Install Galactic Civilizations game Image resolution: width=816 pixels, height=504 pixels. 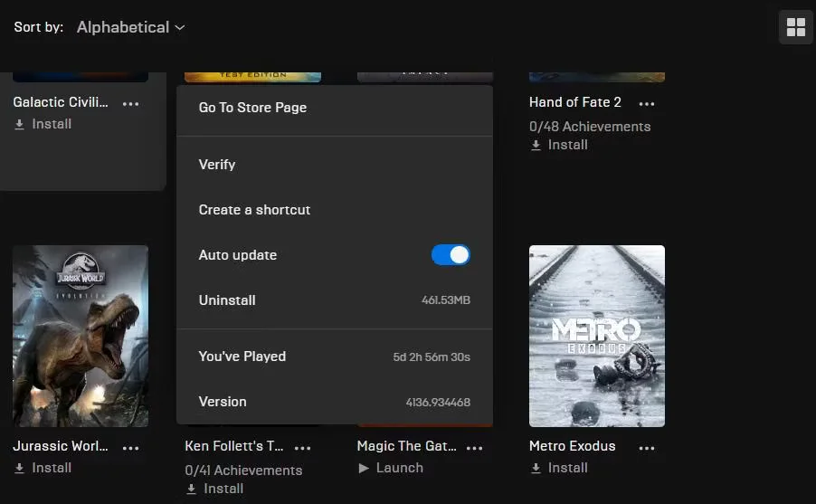(x=43, y=124)
